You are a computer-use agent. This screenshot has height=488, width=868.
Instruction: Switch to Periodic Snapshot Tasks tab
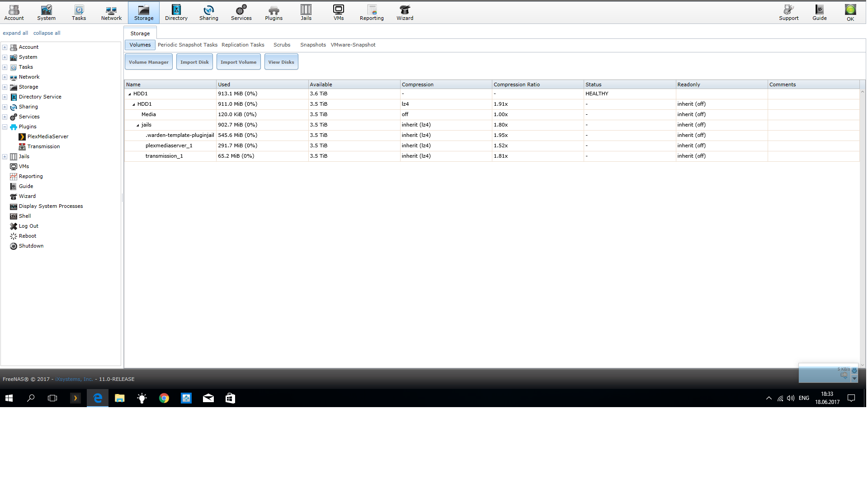pyautogui.click(x=187, y=45)
